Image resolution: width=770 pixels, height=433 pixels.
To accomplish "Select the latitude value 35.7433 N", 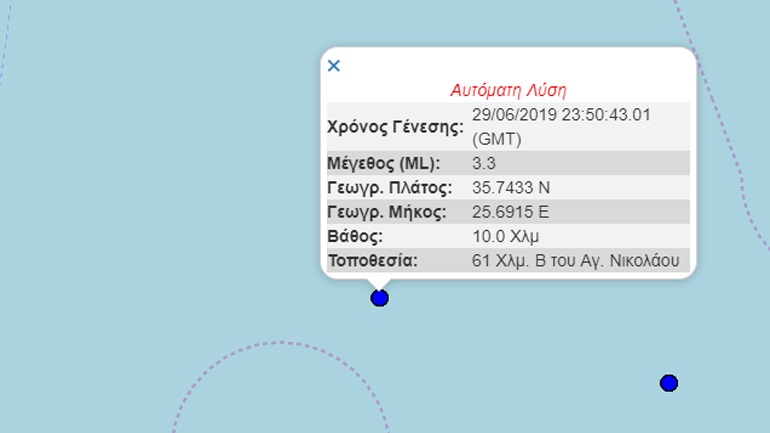I will pos(511,188).
